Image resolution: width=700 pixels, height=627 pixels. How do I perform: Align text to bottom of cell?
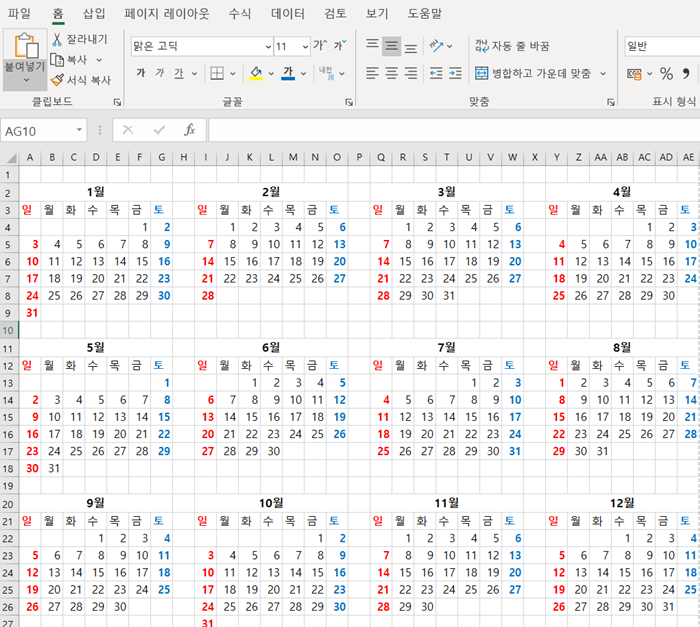click(x=411, y=46)
